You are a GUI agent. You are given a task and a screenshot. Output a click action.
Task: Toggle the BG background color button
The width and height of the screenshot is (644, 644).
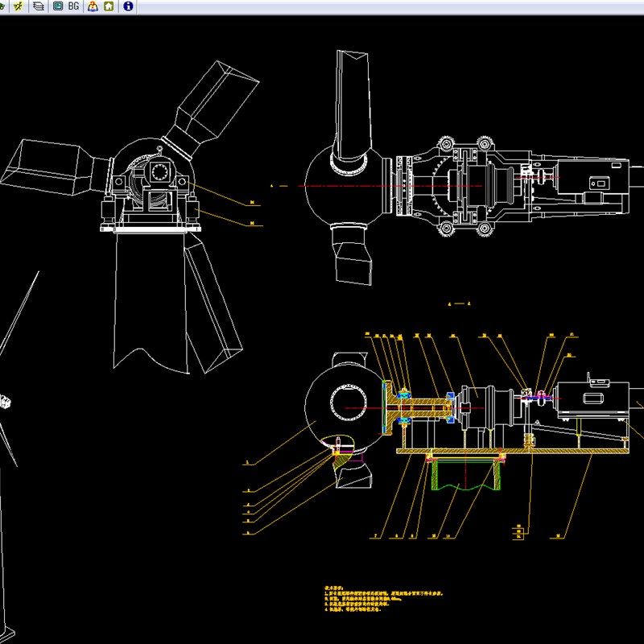[74, 6]
